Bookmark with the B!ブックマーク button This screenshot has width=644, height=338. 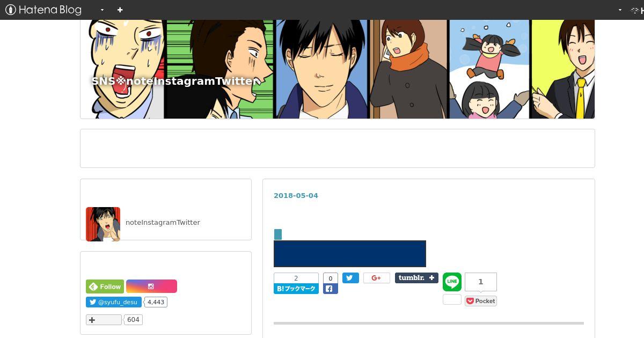296,289
